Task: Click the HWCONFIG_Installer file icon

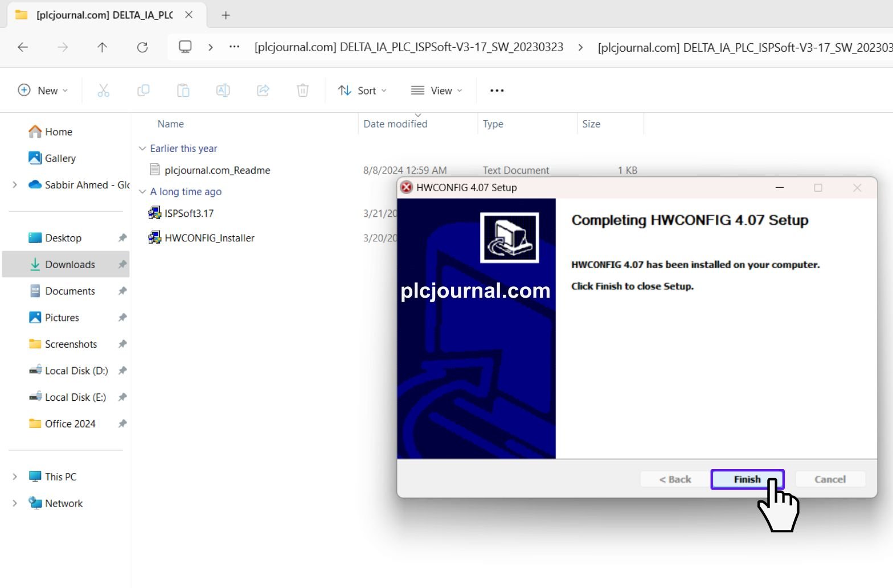Action: tap(154, 237)
